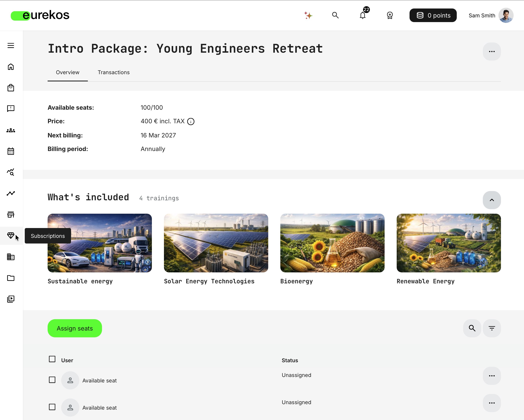Open the awards badge icon in header
This screenshot has height=420, width=524.
coord(390,15)
